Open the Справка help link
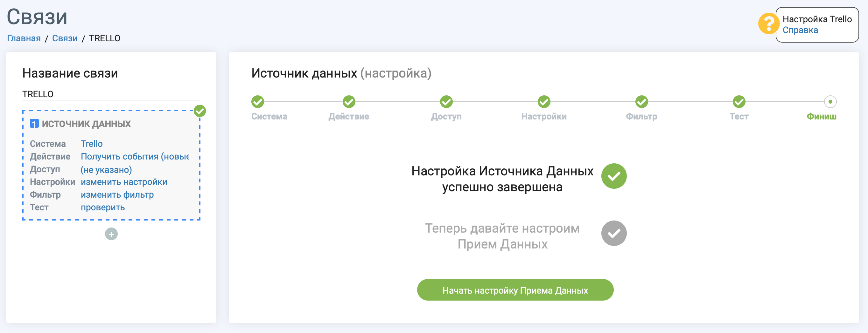This screenshot has height=333, width=868. [x=800, y=30]
